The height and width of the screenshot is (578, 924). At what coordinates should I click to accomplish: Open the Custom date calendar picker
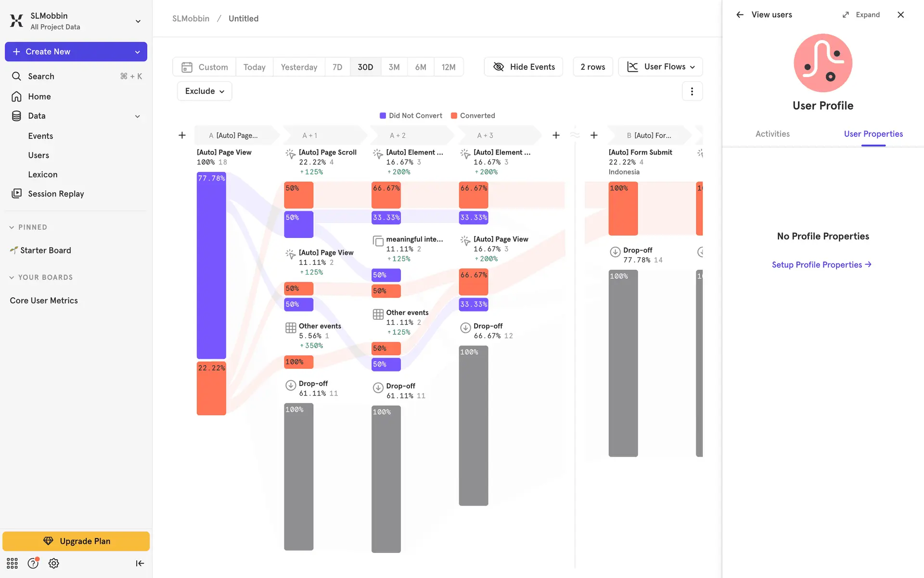(x=205, y=67)
